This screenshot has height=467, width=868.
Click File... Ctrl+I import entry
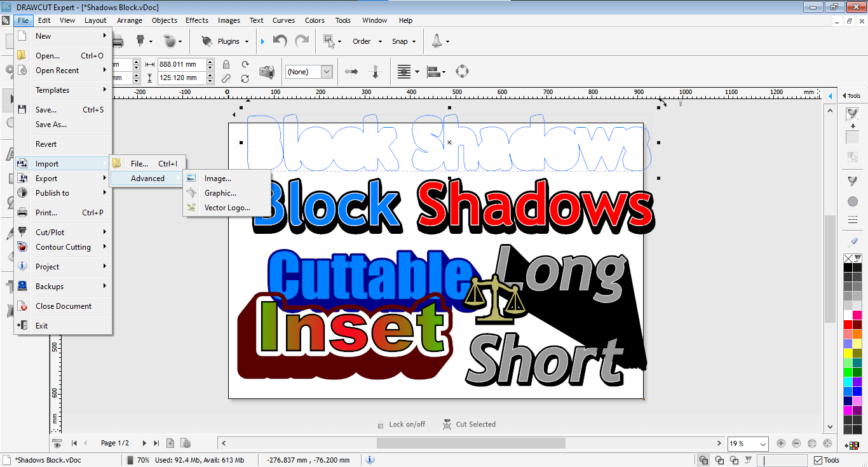147,164
